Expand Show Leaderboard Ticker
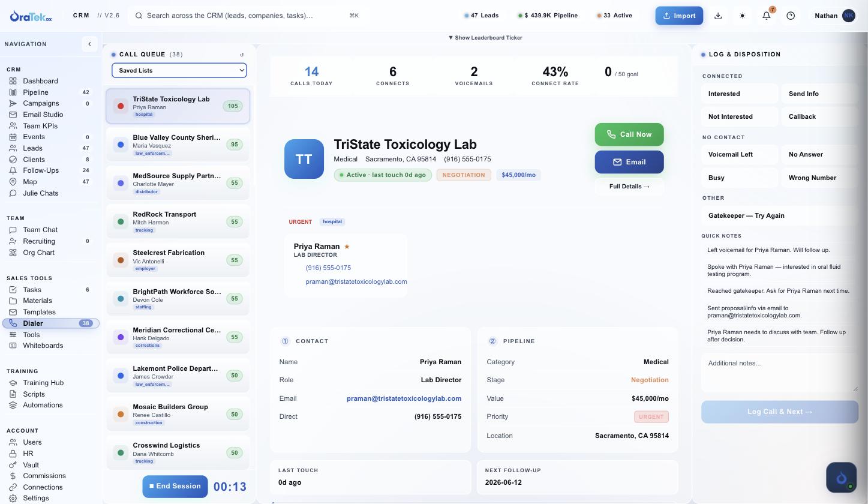868x504 pixels. pyautogui.click(x=485, y=38)
